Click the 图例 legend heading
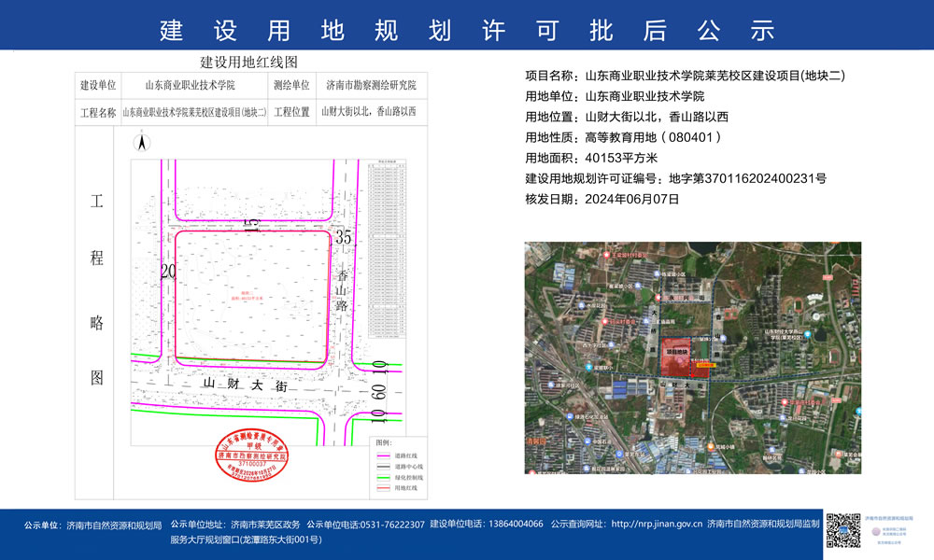Screen dimensions: 934x560 click(x=384, y=442)
